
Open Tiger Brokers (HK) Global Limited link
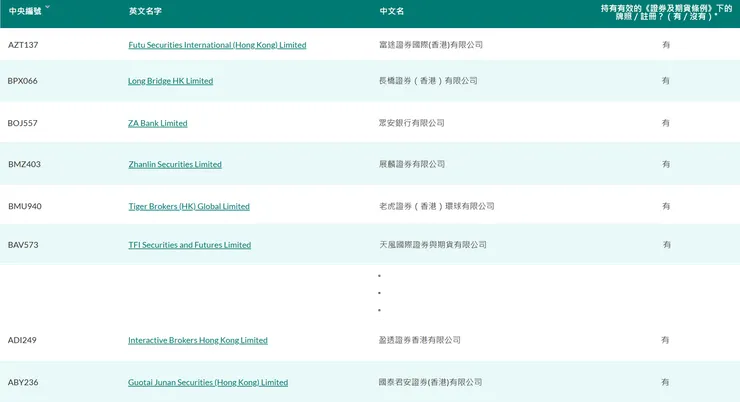point(189,206)
